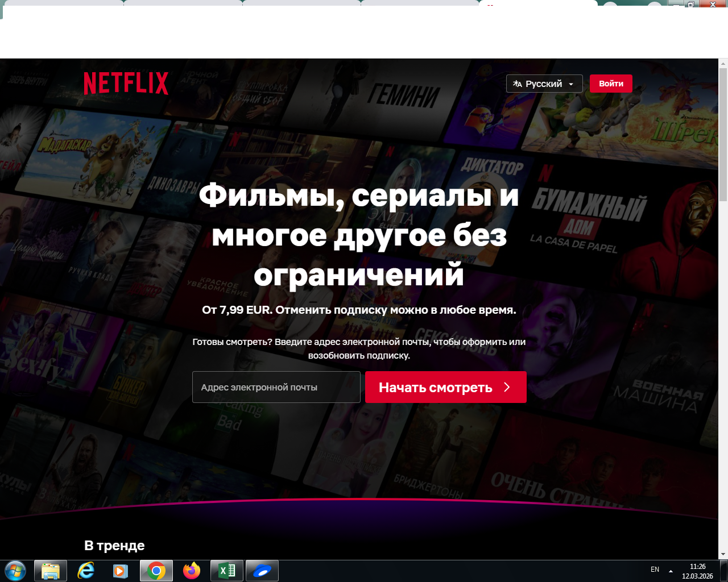
Task: Click the Начать смотреть button
Action: 446,387
